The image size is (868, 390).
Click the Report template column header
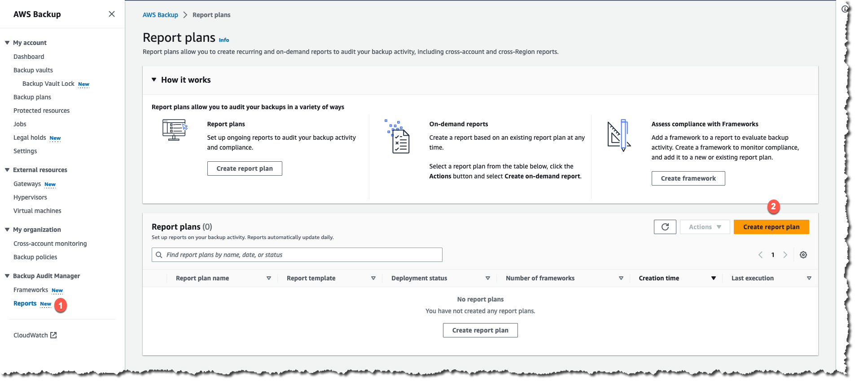coord(311,278)
